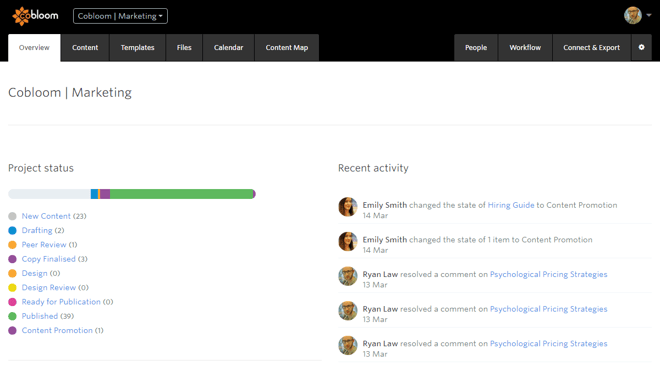660x366 pixels.
Task: Click Emily Smith's avatar beside Hiring Guide activity
Action: 348,207
